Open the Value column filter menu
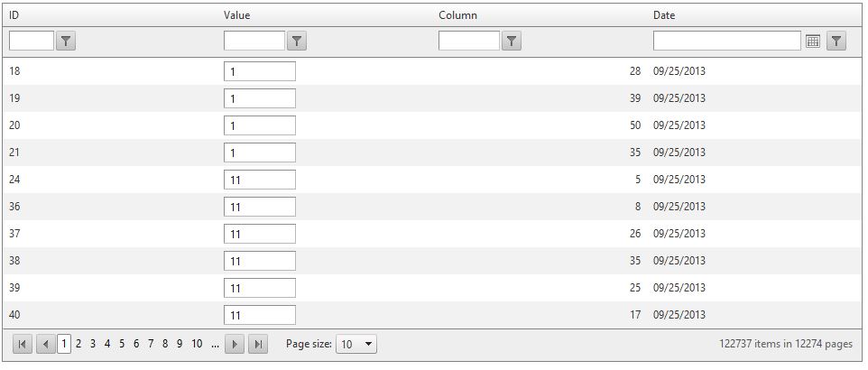Image resolution: width=868 pixels, height=370 pixels. click(297, 41)
